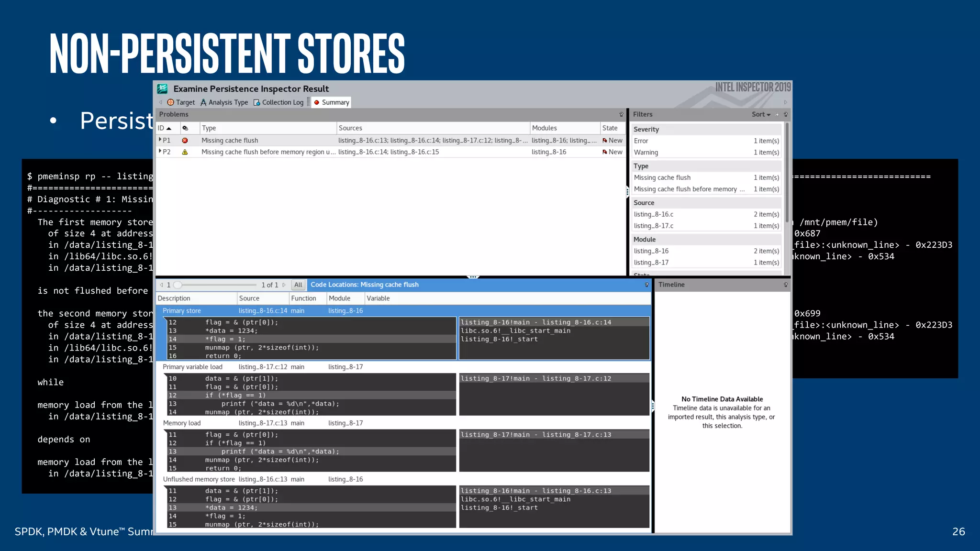Collapse the Memory load code snippet
Image resolution: width=980 pixels, height=551 pixels.
pyautogui.click(x=166, y=431)
